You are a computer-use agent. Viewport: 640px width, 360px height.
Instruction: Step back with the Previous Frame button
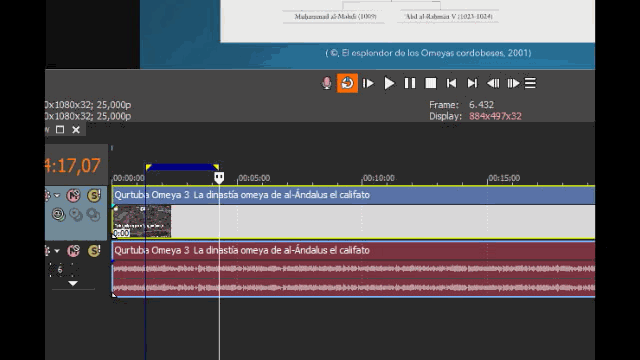click(493, 83)
